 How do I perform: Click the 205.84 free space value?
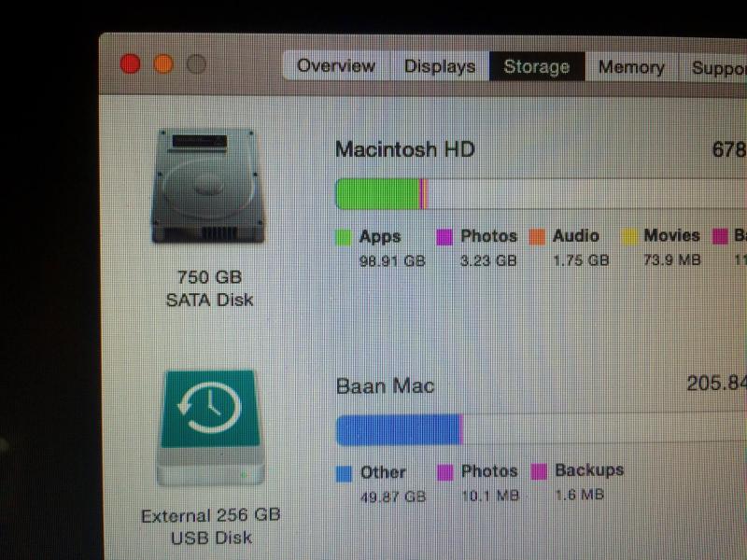pos(716,383)
